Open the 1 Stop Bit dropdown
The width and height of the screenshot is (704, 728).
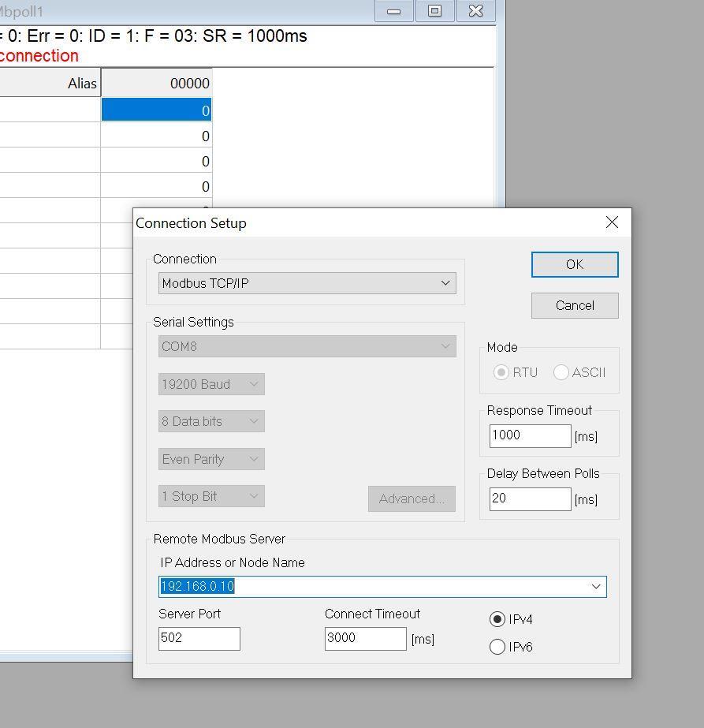[x=210, y=496]
